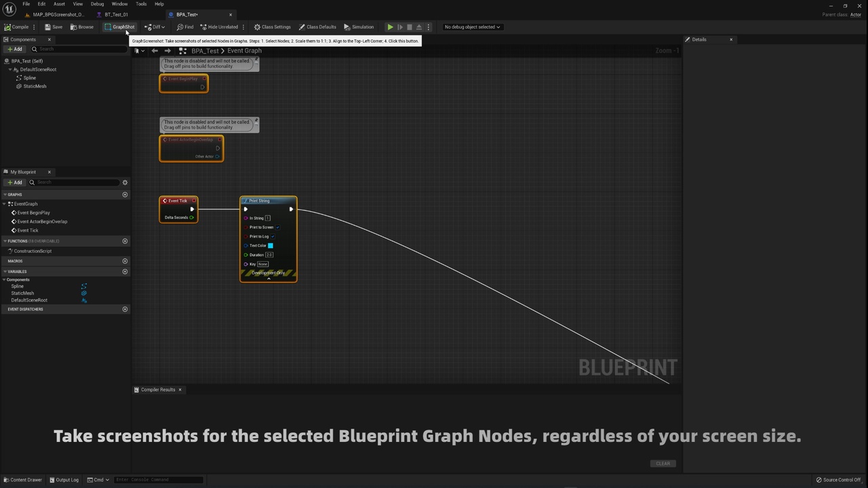Click the frame skip button
Image resolution: width=868 pixels, height=488 pixels.
pos(399,27)
